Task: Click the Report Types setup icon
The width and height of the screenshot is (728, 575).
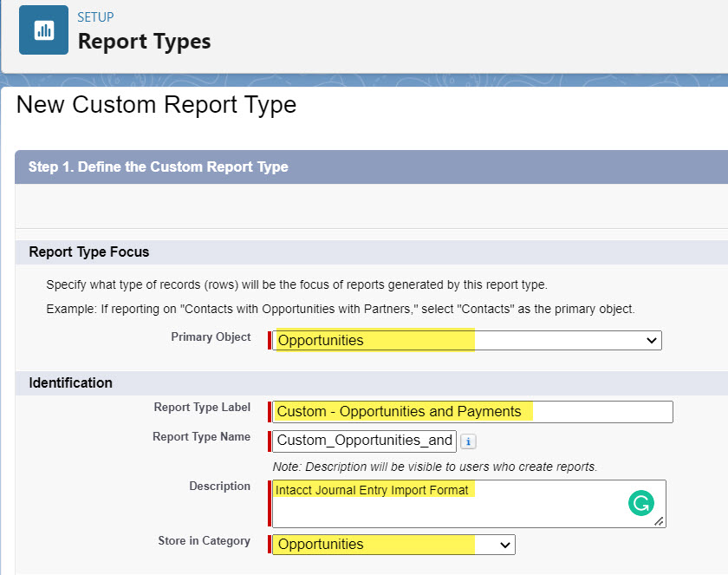Action: tap(43, 30)
